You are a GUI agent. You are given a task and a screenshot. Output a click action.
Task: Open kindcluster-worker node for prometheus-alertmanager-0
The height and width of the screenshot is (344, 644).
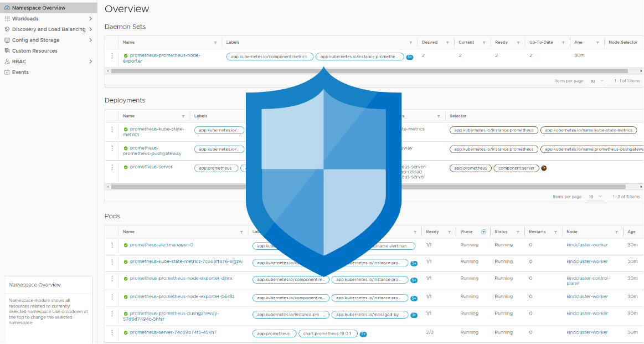(588, 245)
